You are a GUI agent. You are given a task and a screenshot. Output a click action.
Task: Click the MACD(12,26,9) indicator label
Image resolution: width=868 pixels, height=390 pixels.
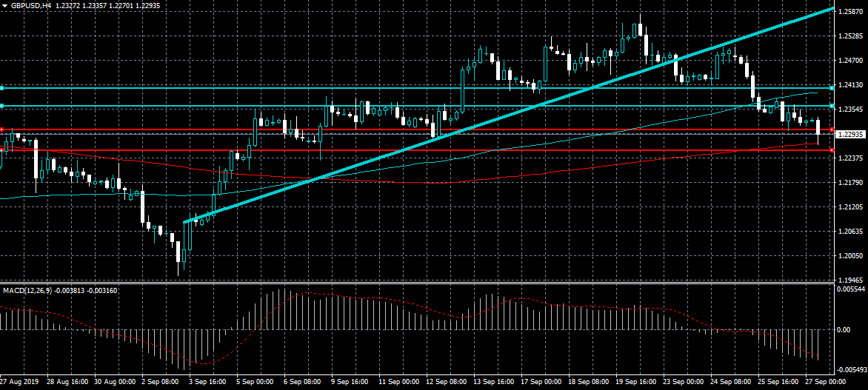click(x=27, y=290)
